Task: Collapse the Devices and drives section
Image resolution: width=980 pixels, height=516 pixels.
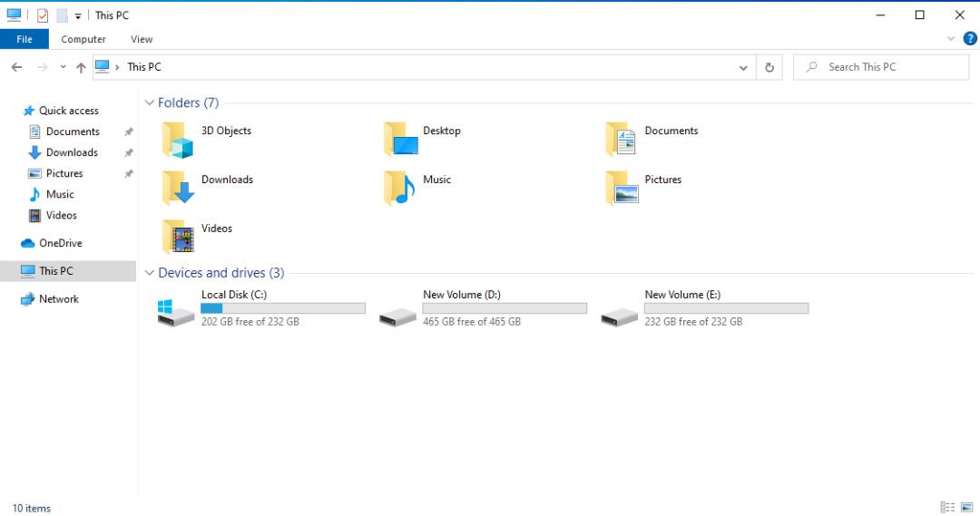Action: [x=150, y=273]
